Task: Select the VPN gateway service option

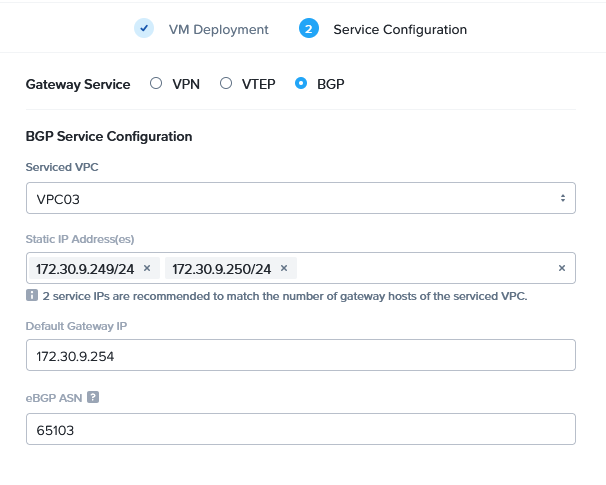Action: pos(156,84)
